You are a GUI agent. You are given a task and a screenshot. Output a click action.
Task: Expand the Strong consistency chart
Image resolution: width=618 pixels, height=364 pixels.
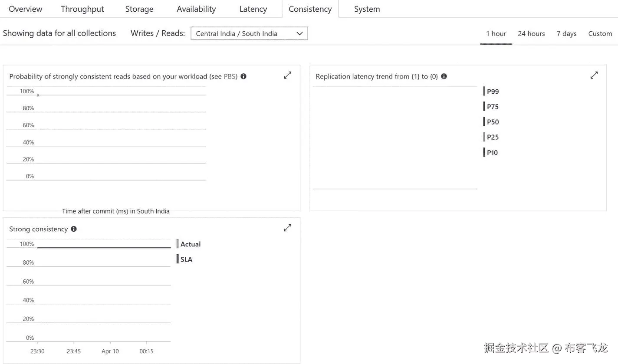pos(287,228)
